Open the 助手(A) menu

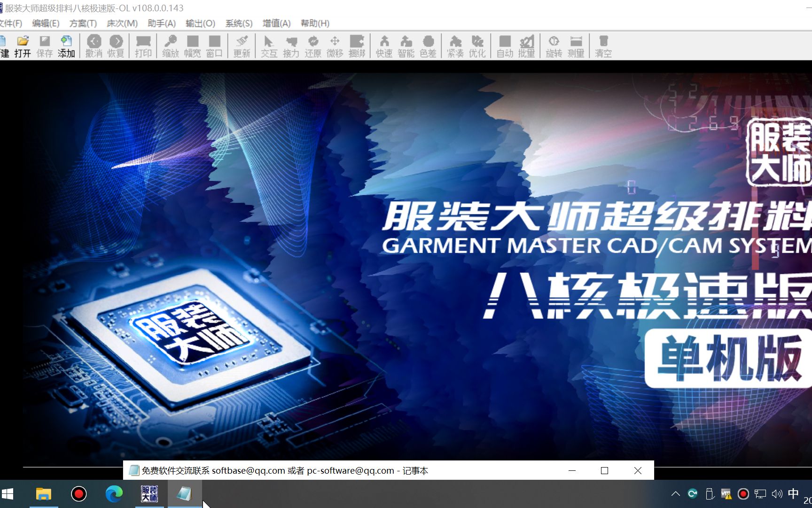click(161, 23)
